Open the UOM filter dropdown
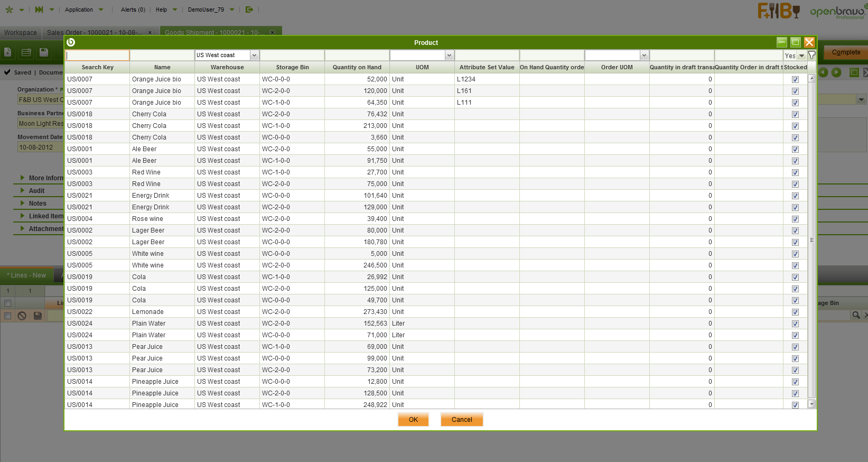The width and height of the screenshot is (868, 462). pyautogui.click(x=449, y=56)
